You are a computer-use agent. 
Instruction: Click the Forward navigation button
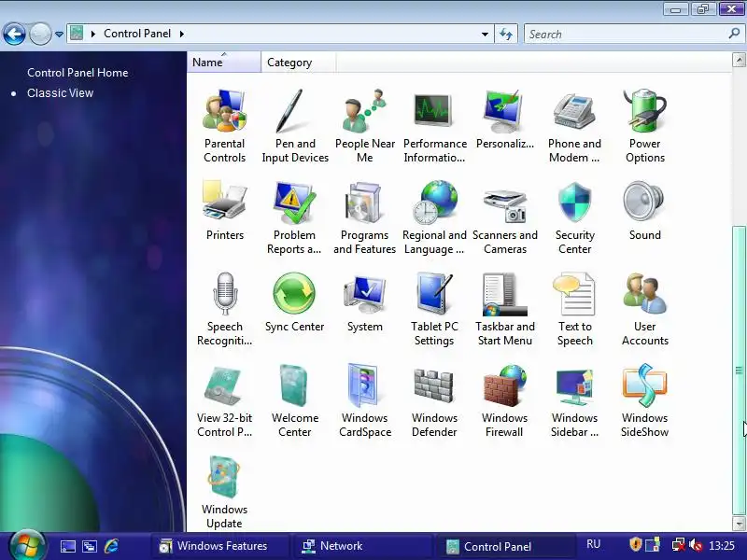click(x=40, y=35)
